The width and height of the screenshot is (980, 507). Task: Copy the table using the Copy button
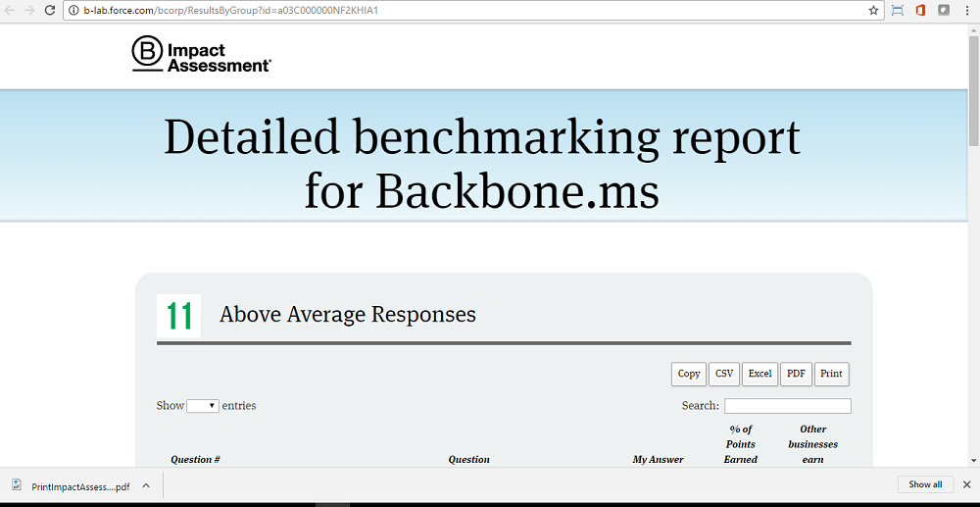click(x=689, y=374)
